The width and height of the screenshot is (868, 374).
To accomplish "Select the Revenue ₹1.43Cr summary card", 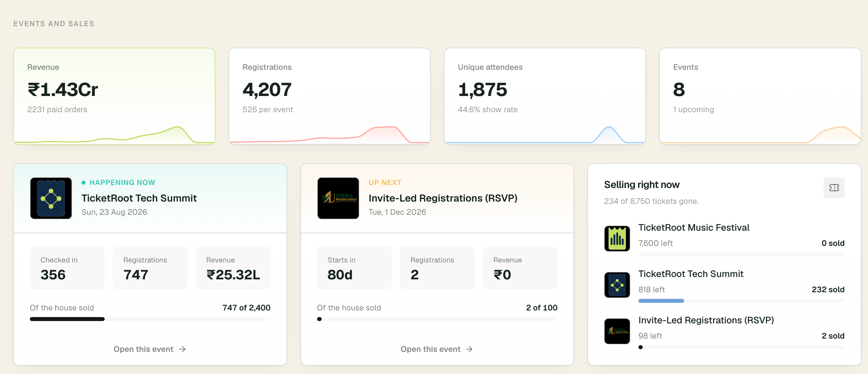I will point(114,96).
